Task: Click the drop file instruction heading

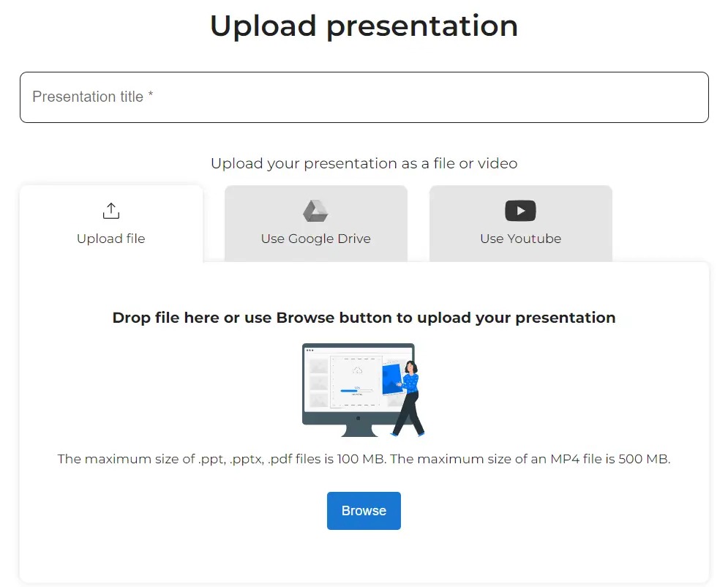Action: [363, 318]
